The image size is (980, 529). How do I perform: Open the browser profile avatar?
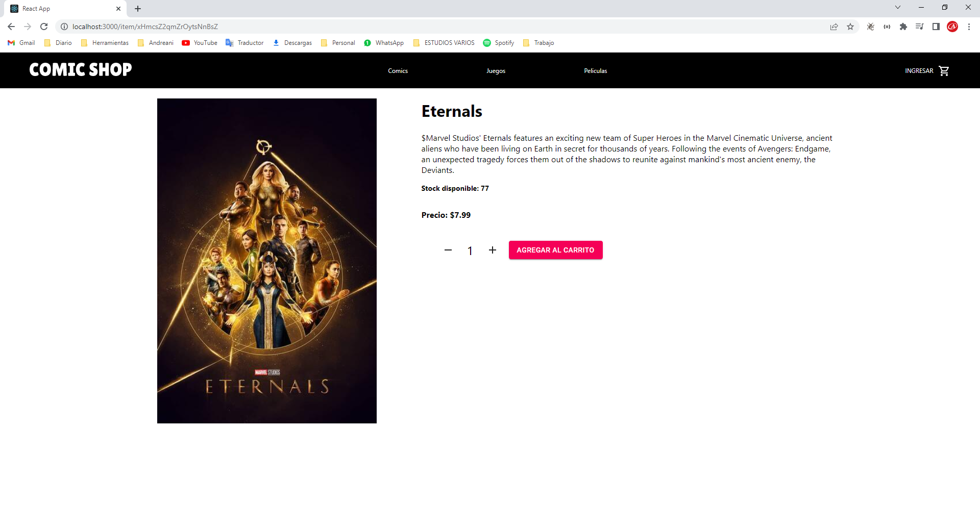[952, 27]
